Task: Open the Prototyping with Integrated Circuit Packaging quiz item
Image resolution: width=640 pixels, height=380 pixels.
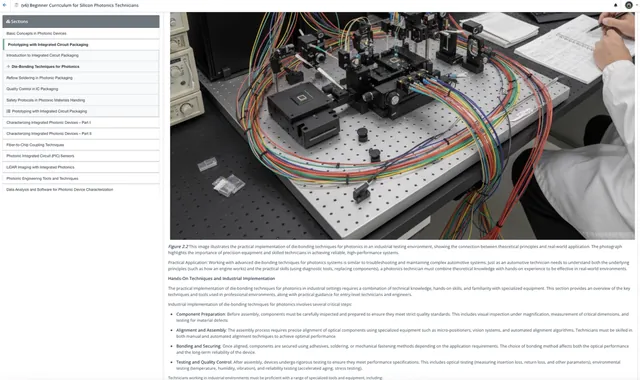Action: (x=81, y=111)
